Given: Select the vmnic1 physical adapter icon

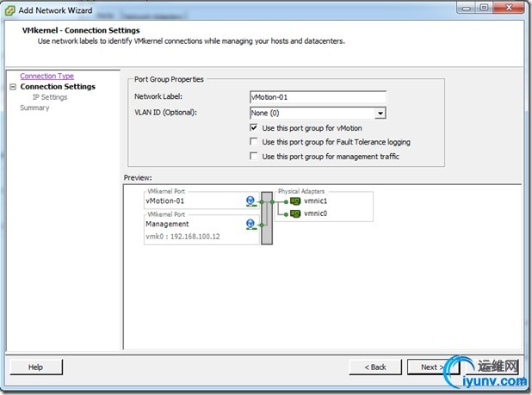Looking at the screenshot, I should point(295,201).
